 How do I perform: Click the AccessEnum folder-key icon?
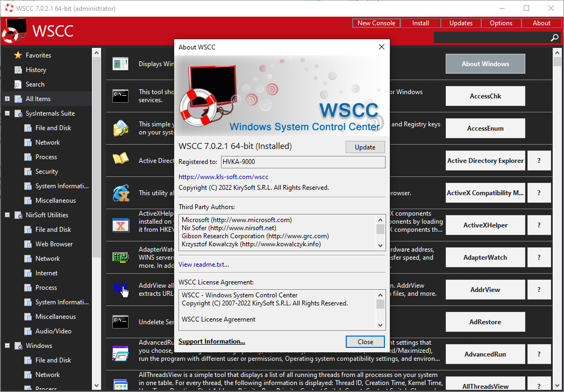121,128
